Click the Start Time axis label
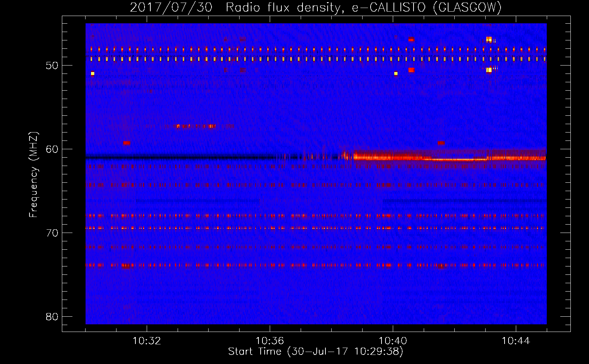589x364 pixels. coord(316,352)
